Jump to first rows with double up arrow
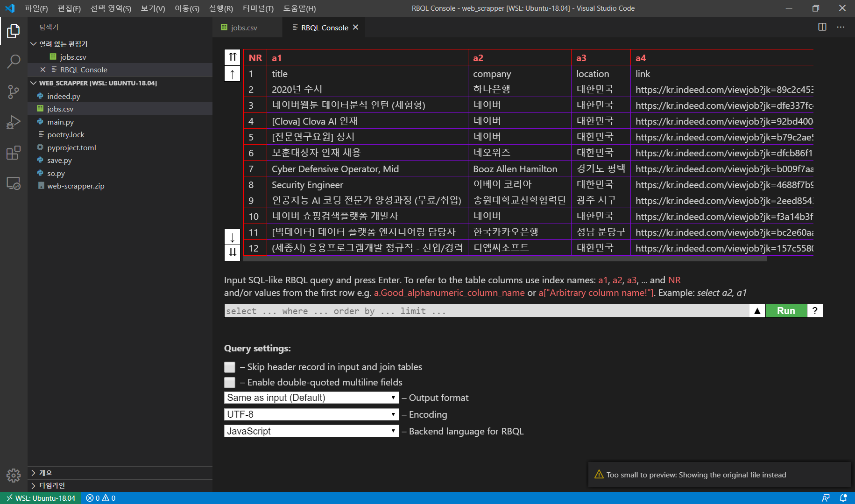This screenshot has width=855, height=504. pyautogui.click(x=233, y=57)
